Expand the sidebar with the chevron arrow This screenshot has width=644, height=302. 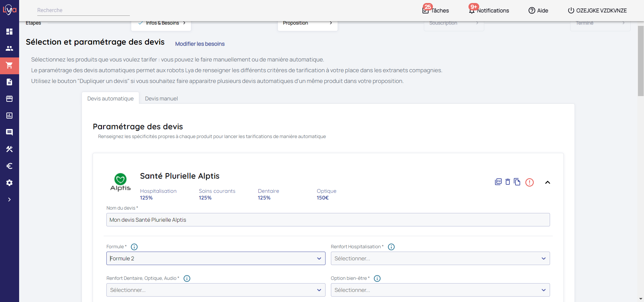click(x=9, y=200)
